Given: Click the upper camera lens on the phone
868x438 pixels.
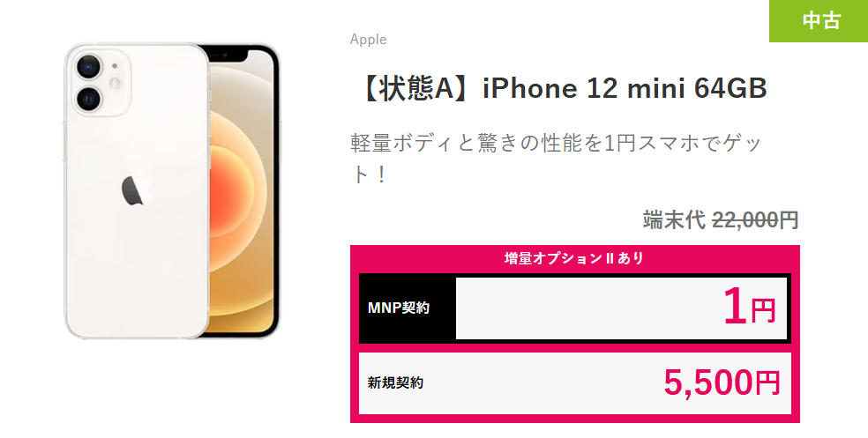Looking at the screenshot, I should pos(88,68).
